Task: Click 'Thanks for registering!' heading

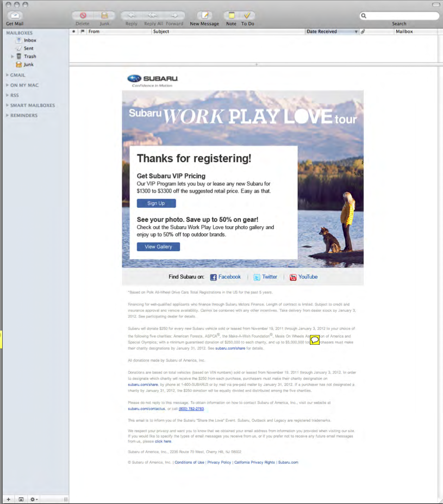Action: point(194,158)
